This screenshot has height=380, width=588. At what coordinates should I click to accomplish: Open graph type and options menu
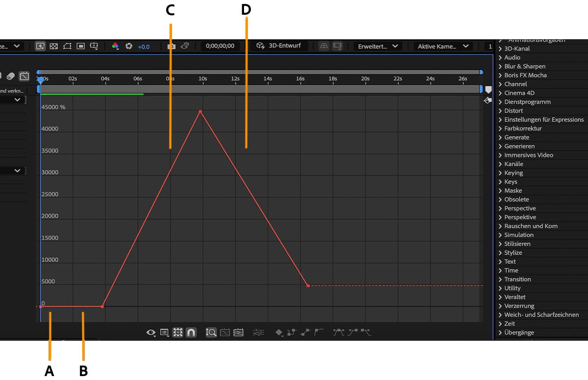point(165,332)
